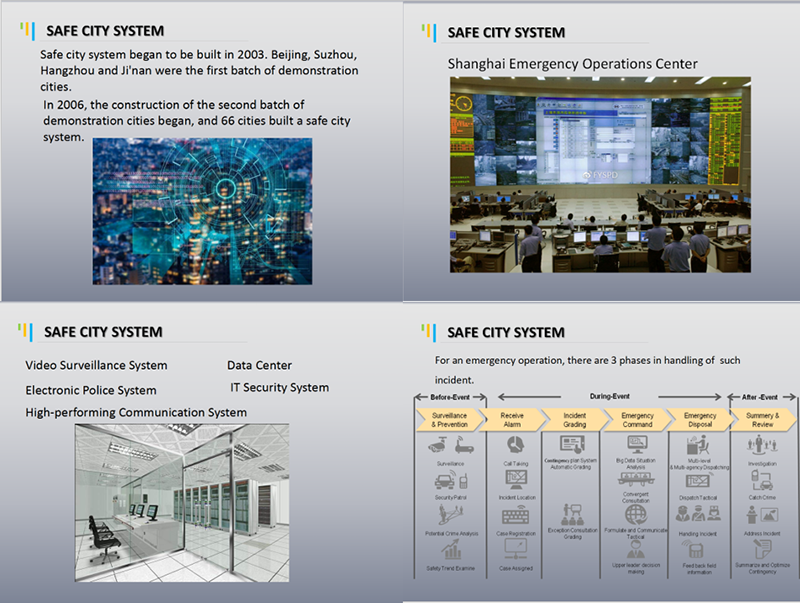Screen dimensions: 800x603
Task: Click the Video Surveillance System text
Action: coord(96,365)
